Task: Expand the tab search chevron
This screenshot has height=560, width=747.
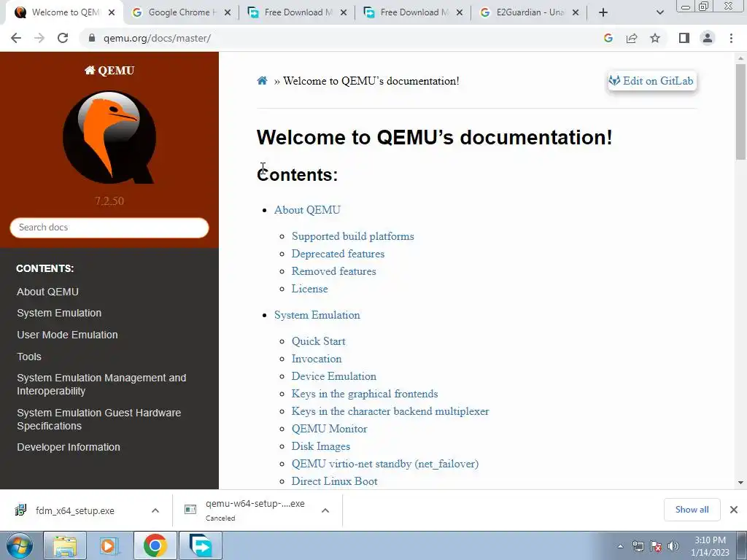Action: coord(659,12)
